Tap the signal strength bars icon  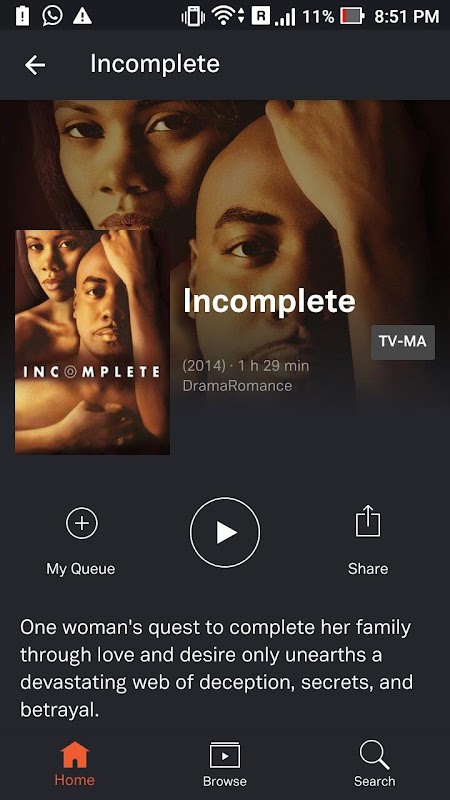[285, 16]
